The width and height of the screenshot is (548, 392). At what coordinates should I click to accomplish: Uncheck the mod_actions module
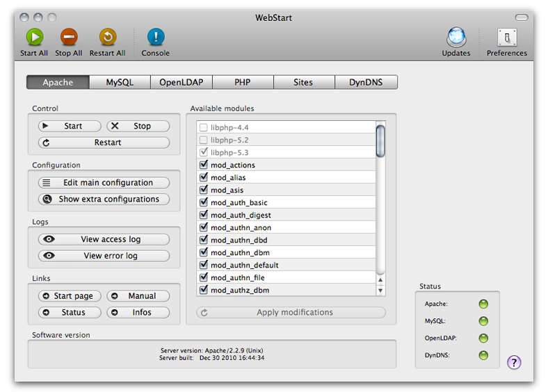point(203,165)
